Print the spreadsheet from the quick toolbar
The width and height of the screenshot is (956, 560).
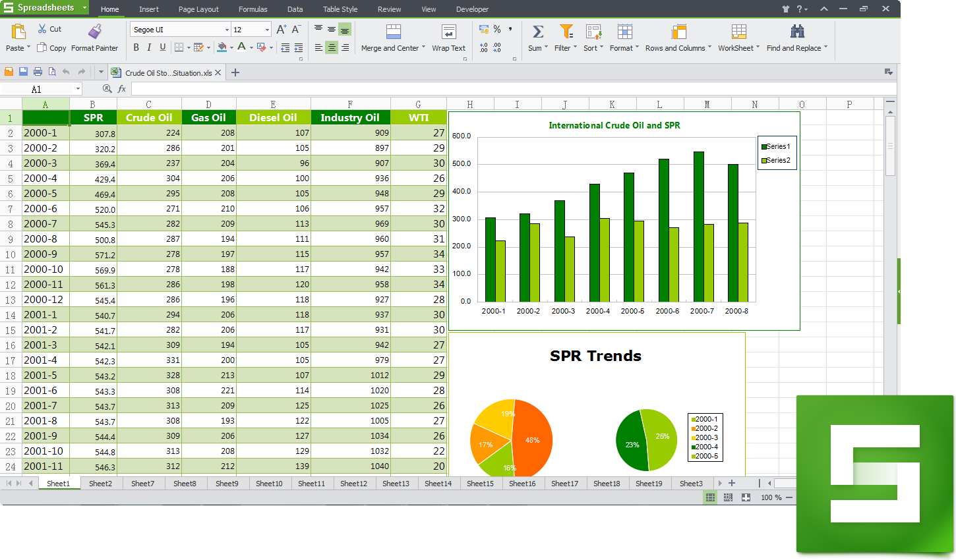[x=38, y=72]
